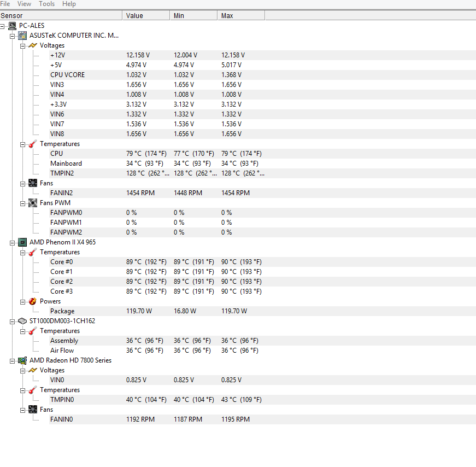Select the TMPIN0 row
Screen dimensions: 476x467
[x=262, y=400]
